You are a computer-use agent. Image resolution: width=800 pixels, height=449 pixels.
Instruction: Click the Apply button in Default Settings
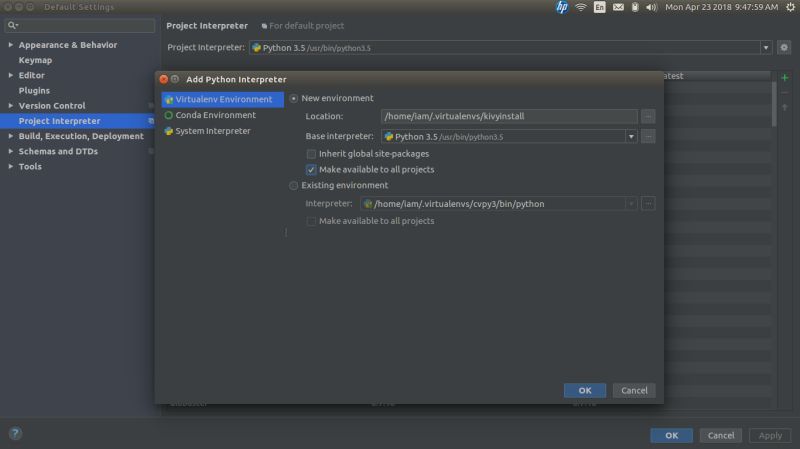click(770, 435)
